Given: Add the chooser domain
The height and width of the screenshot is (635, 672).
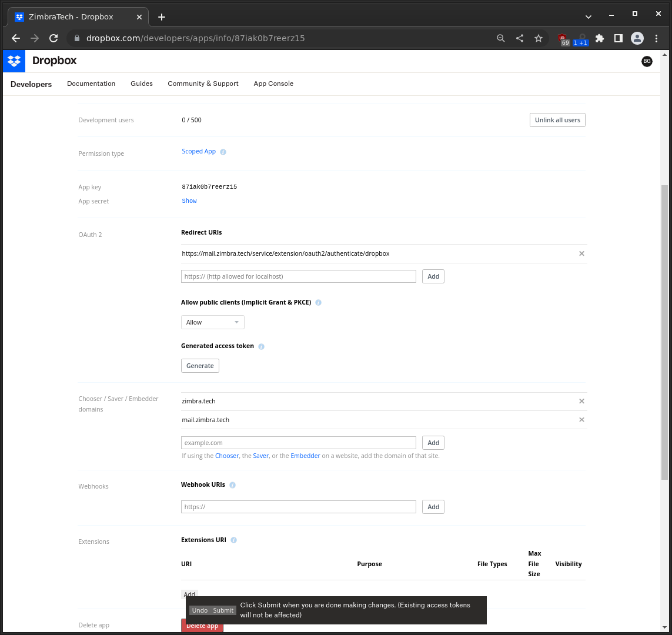Looking at the screenshot, I should (433, 443).
